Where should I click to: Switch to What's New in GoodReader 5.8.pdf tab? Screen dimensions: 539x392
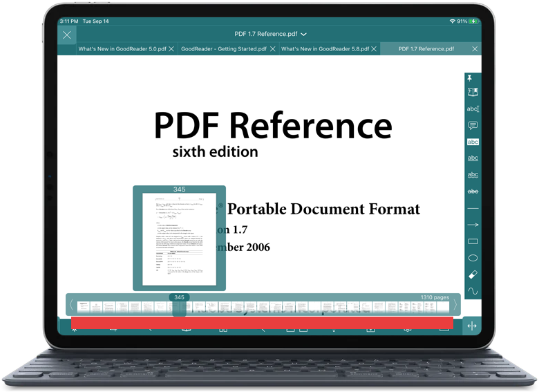[325, 49]
